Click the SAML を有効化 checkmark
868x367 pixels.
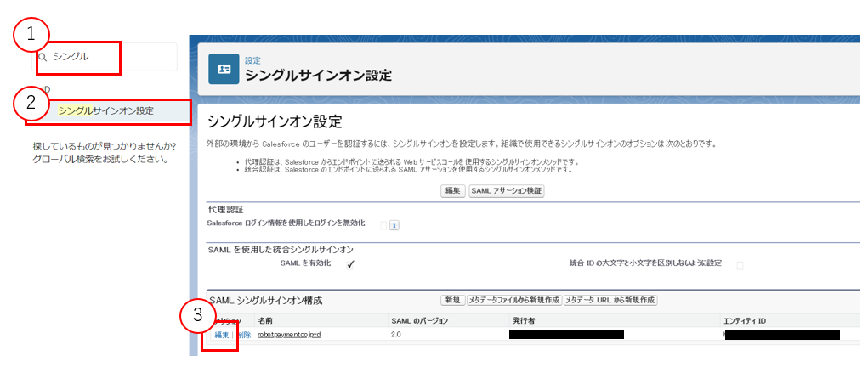pos(350,264)
